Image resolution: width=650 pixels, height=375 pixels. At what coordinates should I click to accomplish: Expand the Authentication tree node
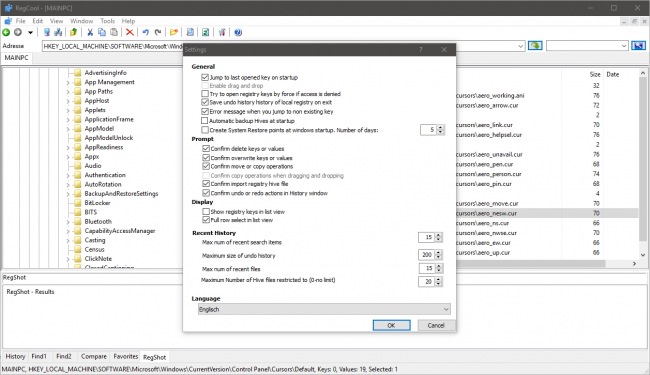[68, 175]
